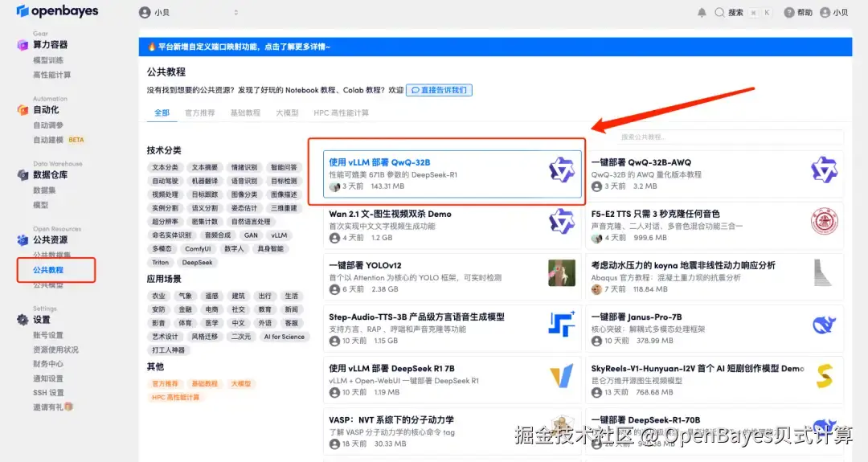Switch to the 官方推荐 tab

tap(200, 112)
